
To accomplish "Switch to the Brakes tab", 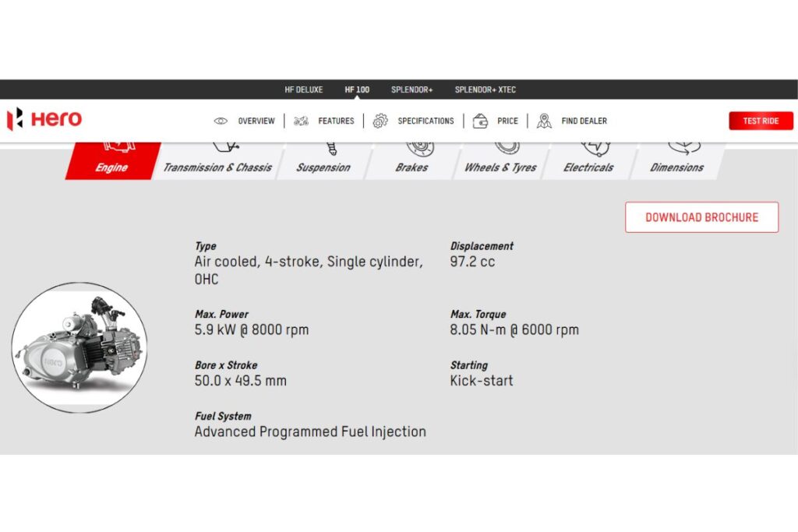I will (x=411, y=160).
